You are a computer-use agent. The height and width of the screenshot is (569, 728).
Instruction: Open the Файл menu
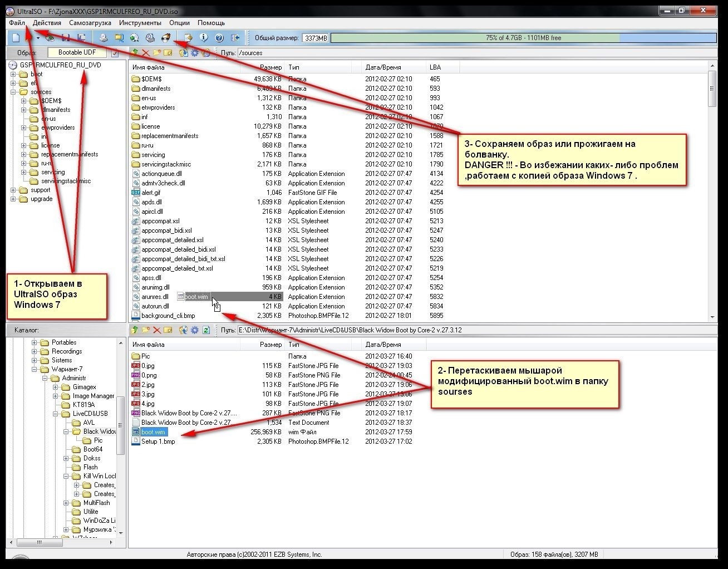(17, 23)
